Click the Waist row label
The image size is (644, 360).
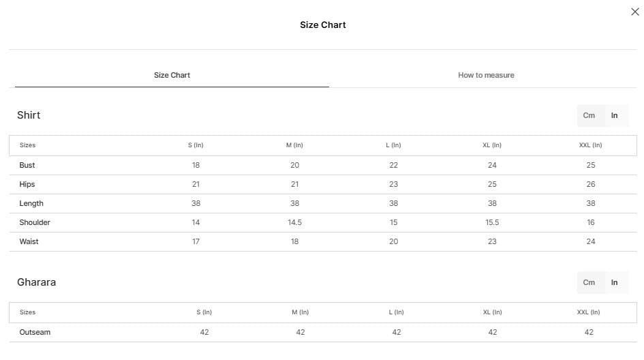(29, 241)
